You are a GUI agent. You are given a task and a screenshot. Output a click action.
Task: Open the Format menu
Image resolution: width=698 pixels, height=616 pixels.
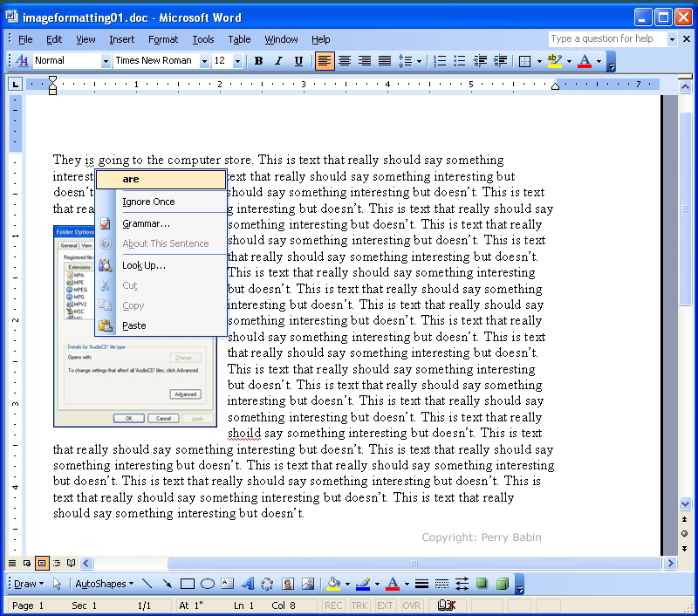pos(163,39)
